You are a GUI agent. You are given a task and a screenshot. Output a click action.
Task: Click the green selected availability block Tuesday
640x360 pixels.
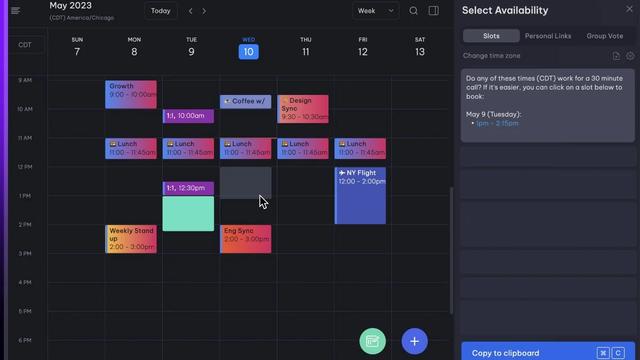[x=188, y=214]
